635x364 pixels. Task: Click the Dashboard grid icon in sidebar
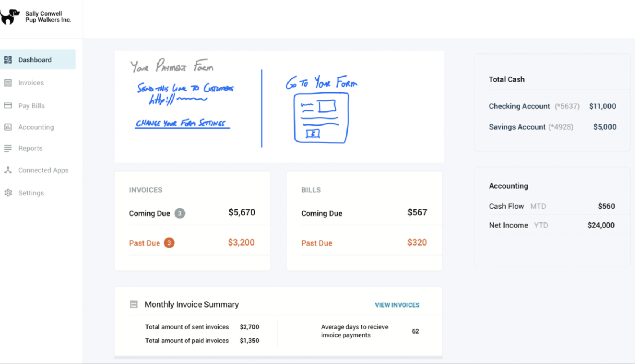coord(8,60)
